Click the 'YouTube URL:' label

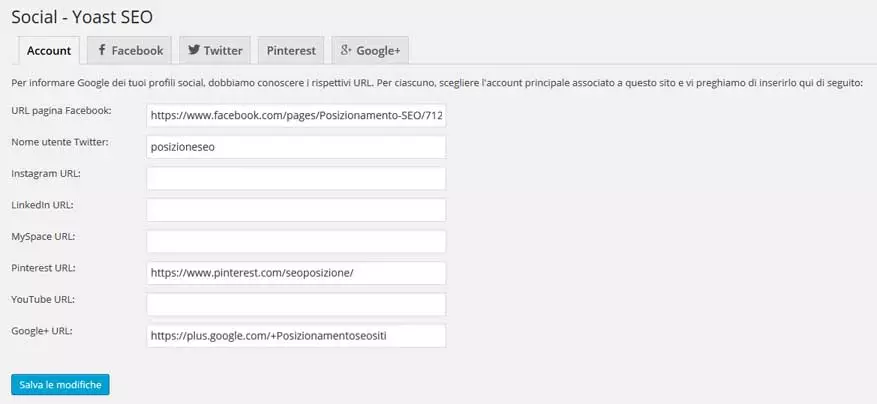(43, 299)
